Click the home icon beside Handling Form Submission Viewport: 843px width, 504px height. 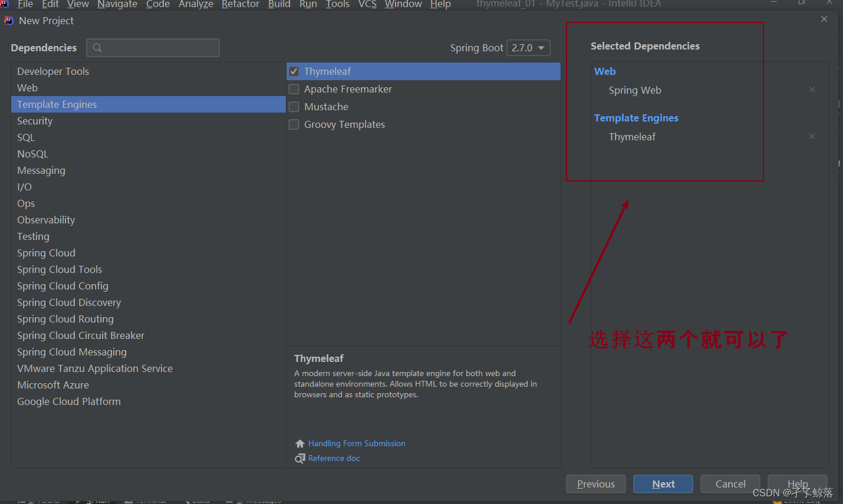click(x=300, y=443)
